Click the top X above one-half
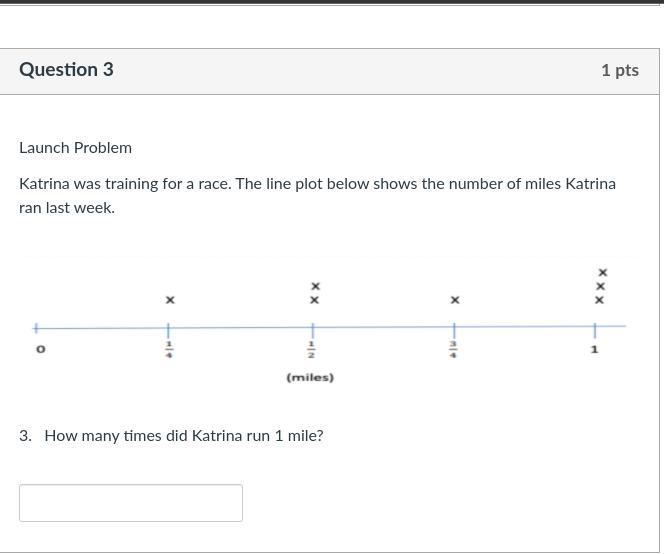Image resolution: width=664 pixels, height=554 pixels. [315, 287]
